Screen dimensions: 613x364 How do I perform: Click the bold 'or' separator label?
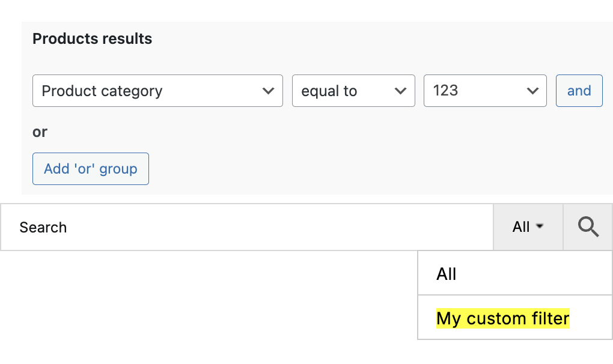[x=40, y=132]
